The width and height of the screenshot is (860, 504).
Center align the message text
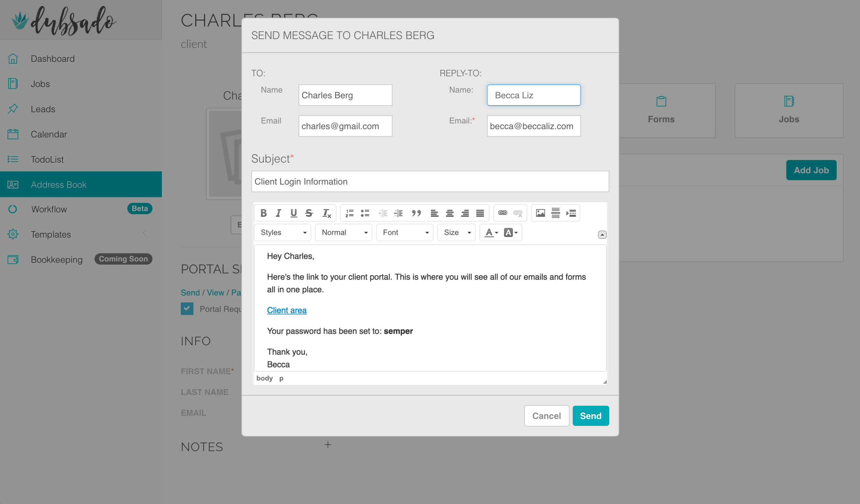(449, 213)
